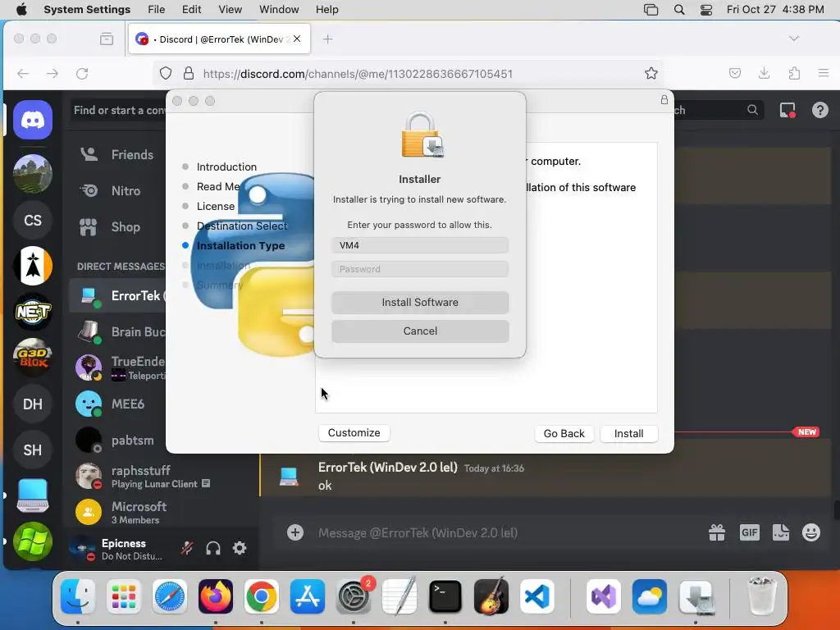Open the sticker picker in Discord

pos(781,532)
